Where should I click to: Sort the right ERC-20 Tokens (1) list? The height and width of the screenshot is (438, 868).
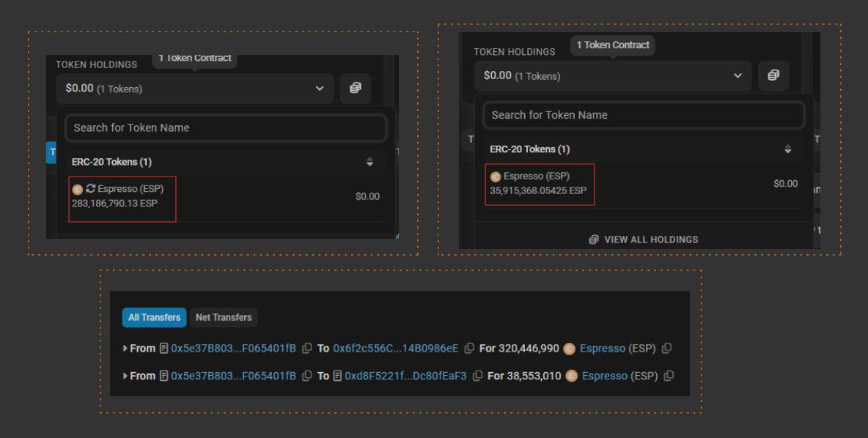(788, 149)
